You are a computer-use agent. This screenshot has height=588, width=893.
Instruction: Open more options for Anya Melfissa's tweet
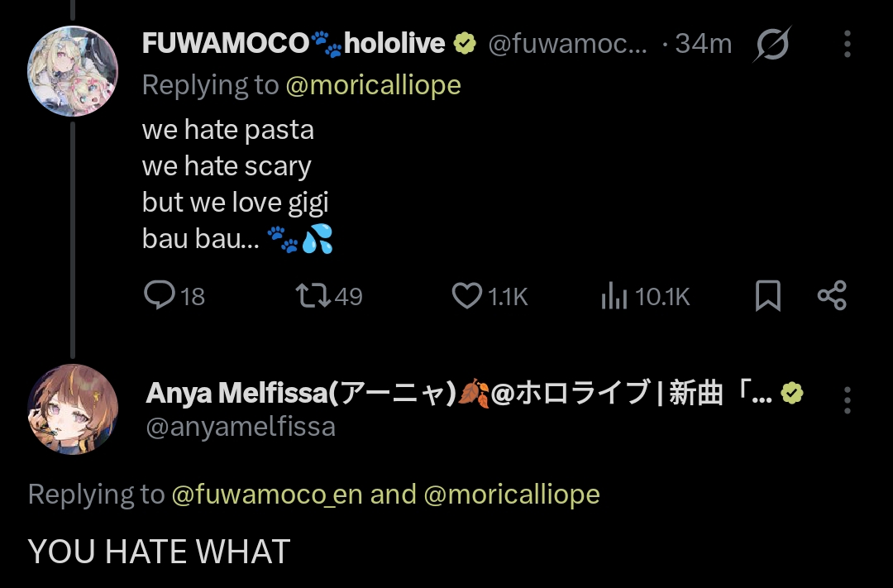pyautogui.click(x=848, y=400)
